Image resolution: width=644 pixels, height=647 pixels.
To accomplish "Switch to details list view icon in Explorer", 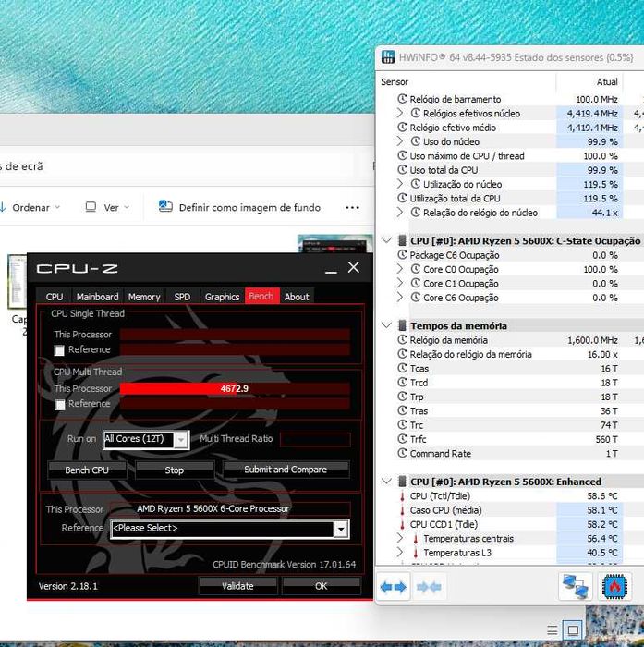I will [552, 630].
